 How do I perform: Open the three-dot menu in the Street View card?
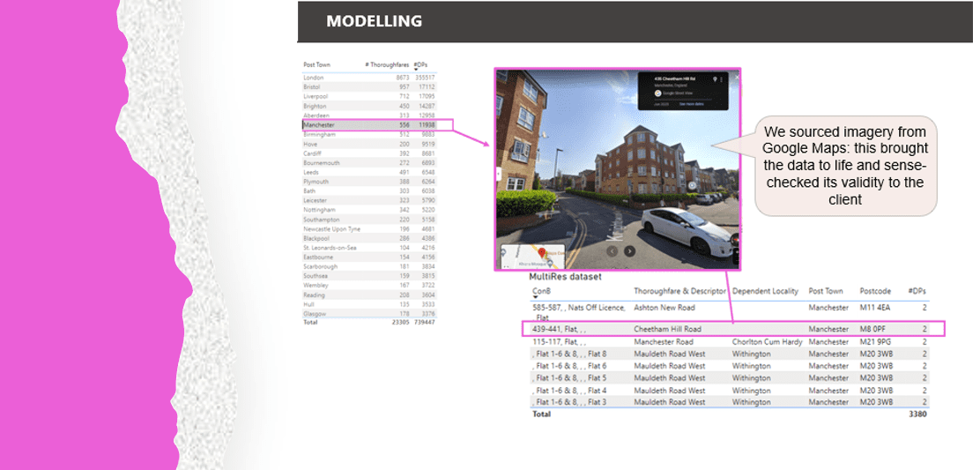722,79
